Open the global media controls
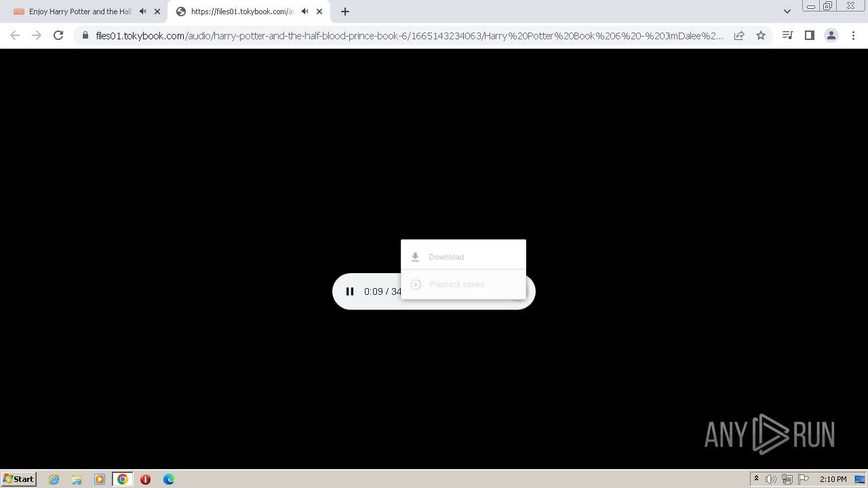868x488 pixels. pos(787,36)
